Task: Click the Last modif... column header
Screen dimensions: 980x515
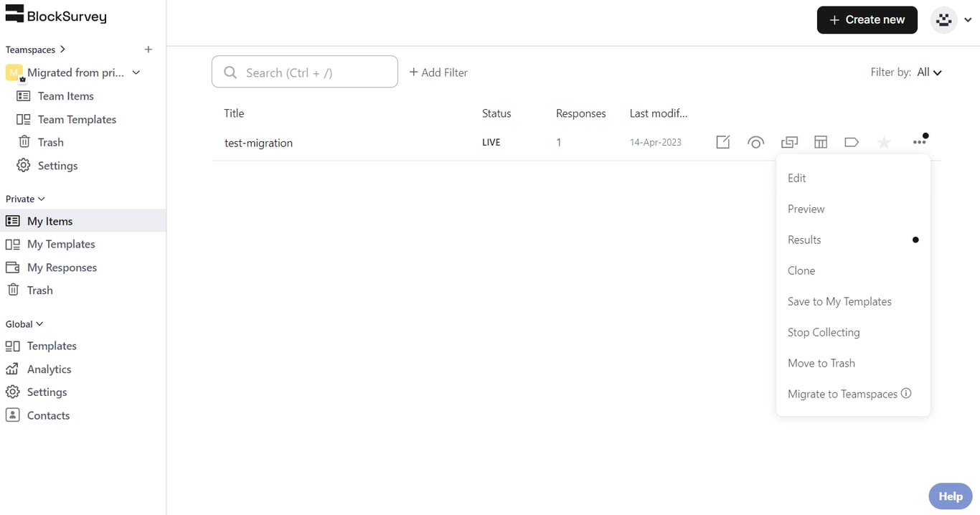Action: (x=659, y=113)
